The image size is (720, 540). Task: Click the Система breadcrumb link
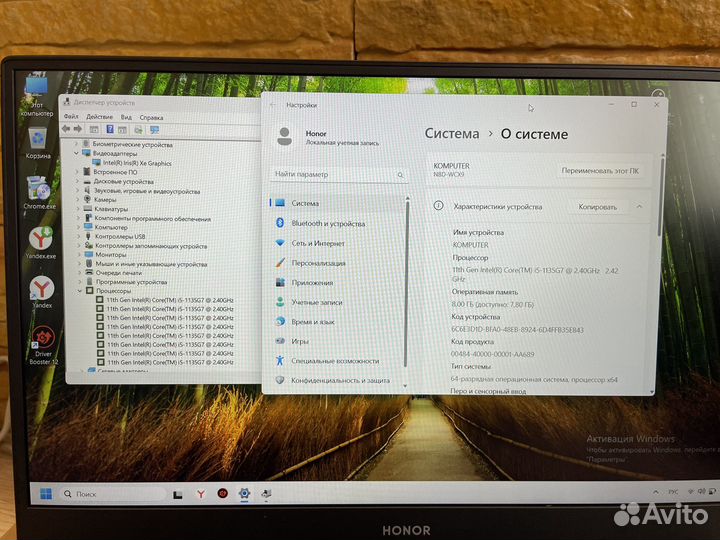(451, 133)
